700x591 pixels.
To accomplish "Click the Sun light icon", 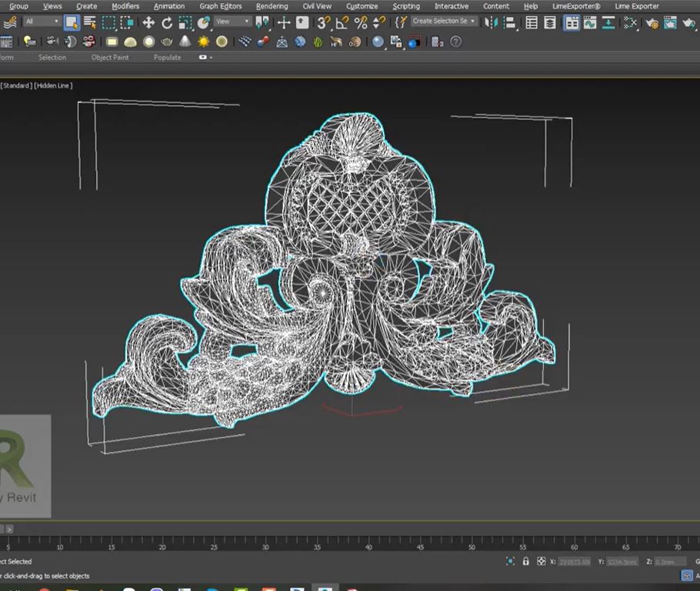I will click(x=204, y=42).
